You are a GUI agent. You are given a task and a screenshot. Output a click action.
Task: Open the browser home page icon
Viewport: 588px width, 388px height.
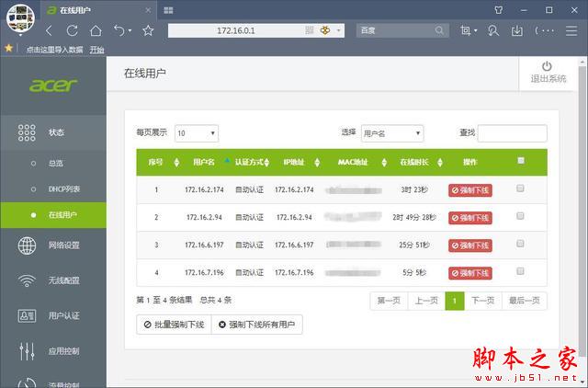pyautogui.click(x=96, y=30)
